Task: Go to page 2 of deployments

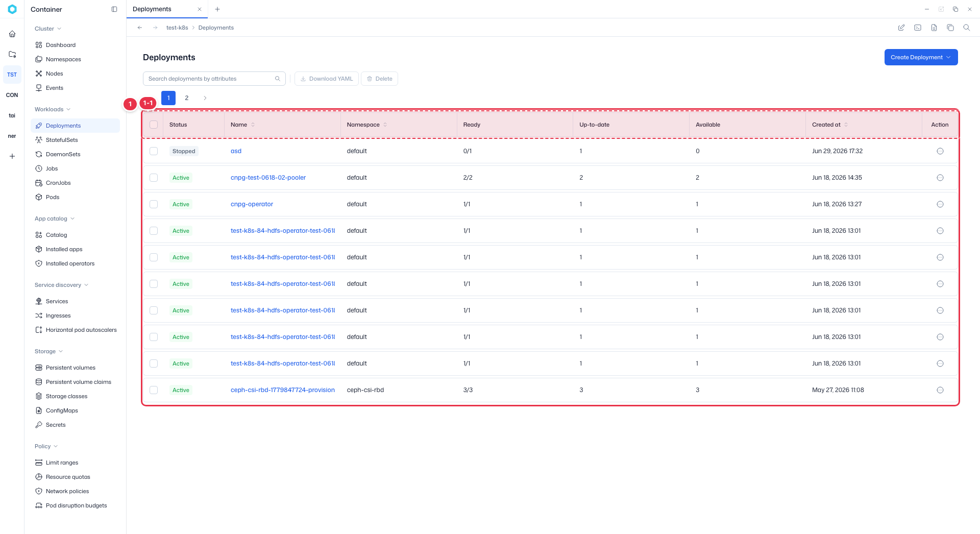Action: pyautogui.click(x=187, y=98)
